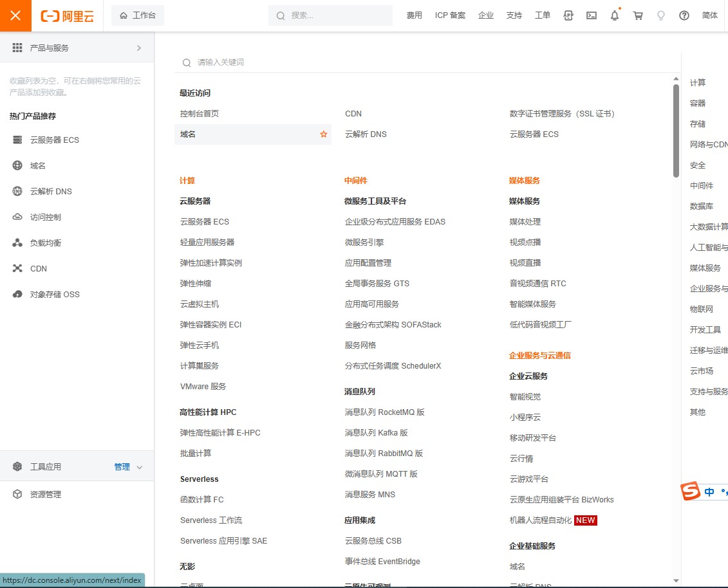Open the shopping cart
Screen dimensions: 728x588
(638, 15)
